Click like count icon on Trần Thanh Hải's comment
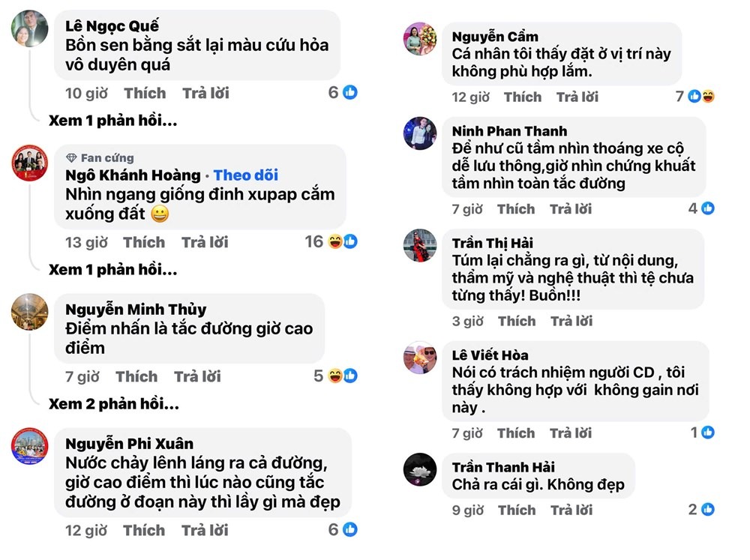This screenshot has height=560, width=750. [708, 510]
